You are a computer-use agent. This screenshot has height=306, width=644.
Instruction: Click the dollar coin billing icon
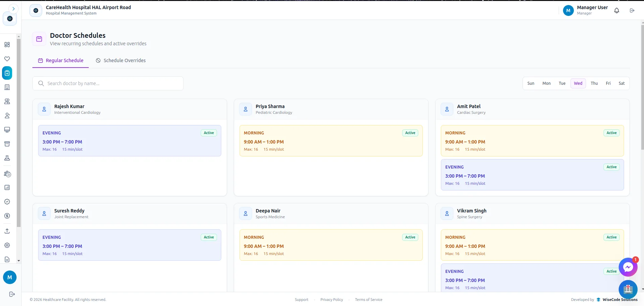tap(7, 216)
